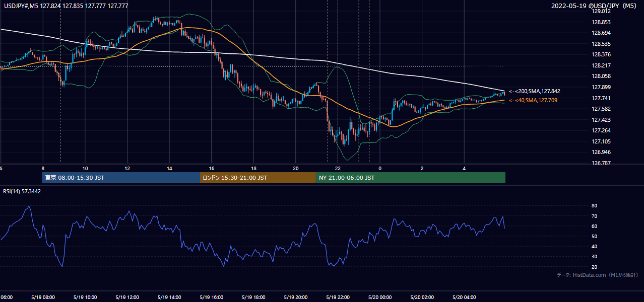The width and height of the screenshot is (644, 302).
Task: Click RSI scale value 50
Action: [595, 236]
